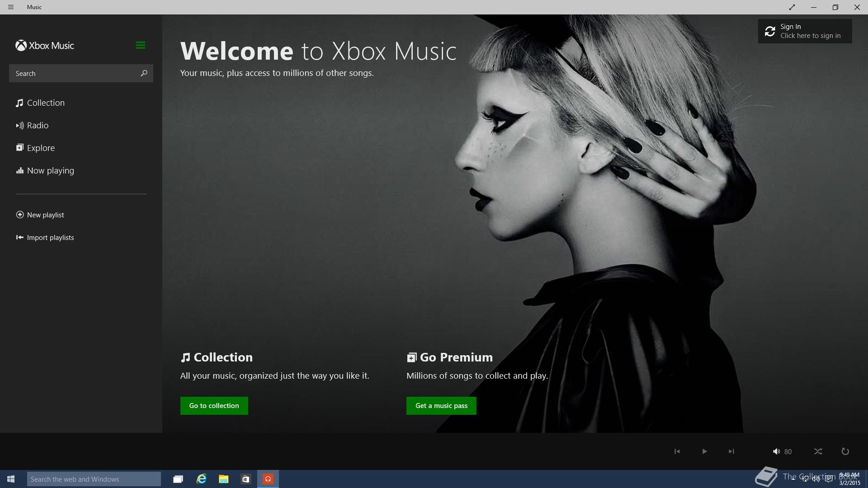
Task: Click the Go Premium heading icon
Action: pos(411,358)
